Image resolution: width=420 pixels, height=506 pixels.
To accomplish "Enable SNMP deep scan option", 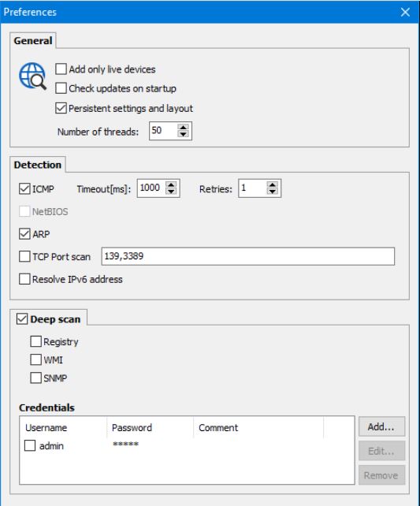I will 35,378.
